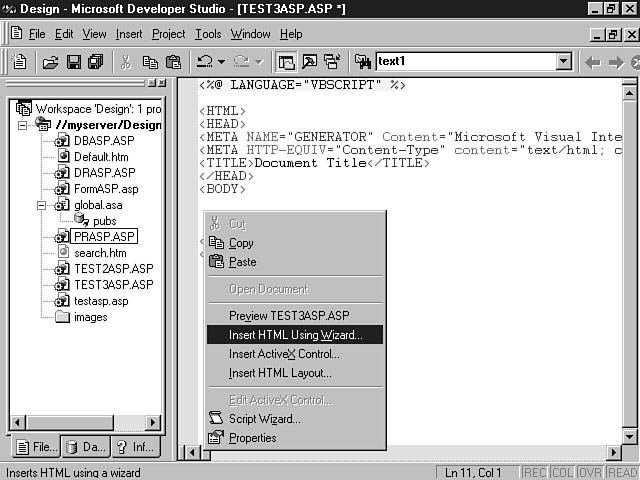
Task: Switch to the Data view tab
Action: 86,447
